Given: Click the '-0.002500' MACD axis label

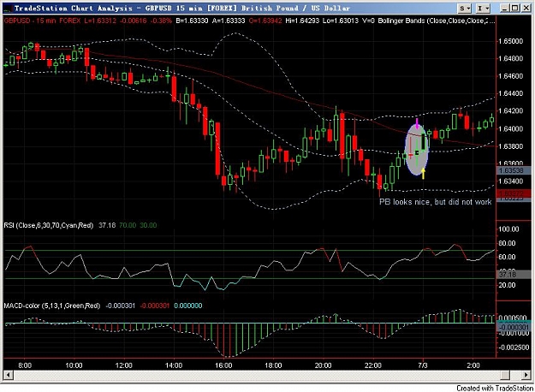Looking at the screenshot, I should tap(513, 347).
